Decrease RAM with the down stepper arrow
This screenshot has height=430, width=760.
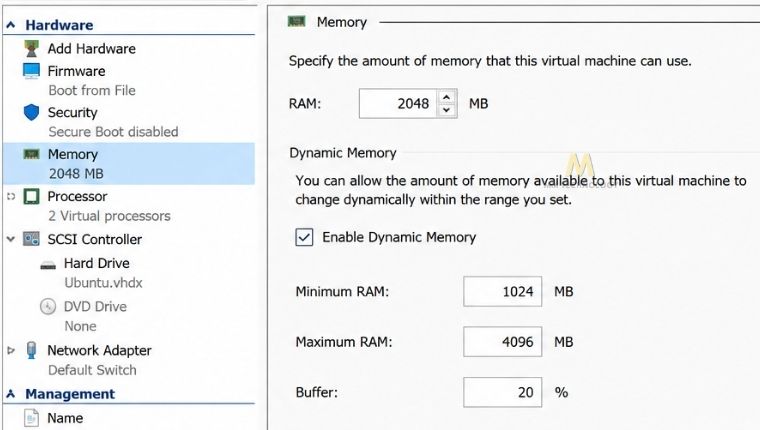446,110
